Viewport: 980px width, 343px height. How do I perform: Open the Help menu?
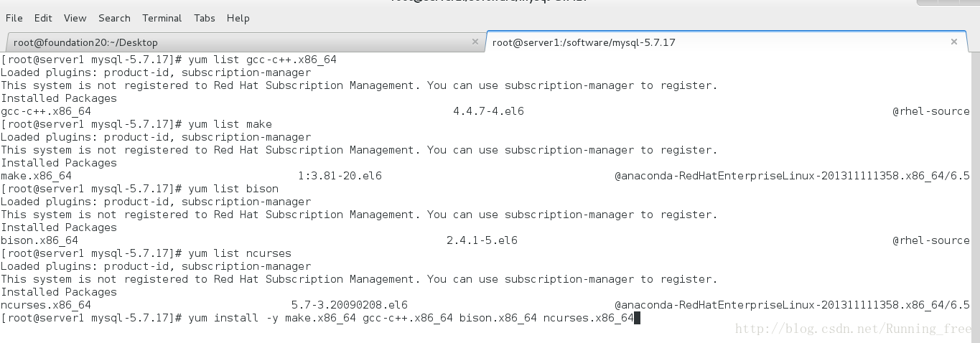coord(238,18)
